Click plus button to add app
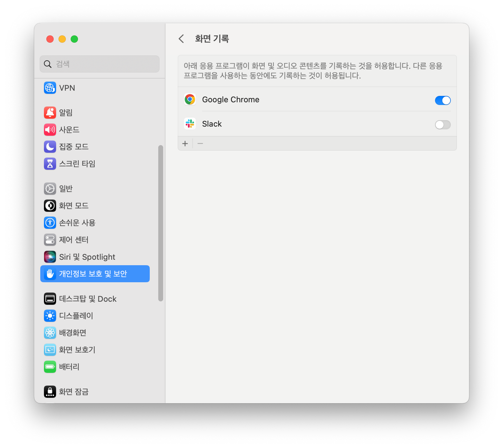This screenshot has width=503, height=448. click(185, 144)
